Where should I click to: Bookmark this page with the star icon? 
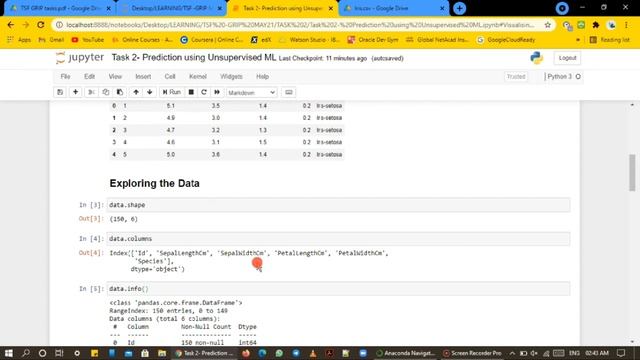pyautogui.click(x=547, y=25)
